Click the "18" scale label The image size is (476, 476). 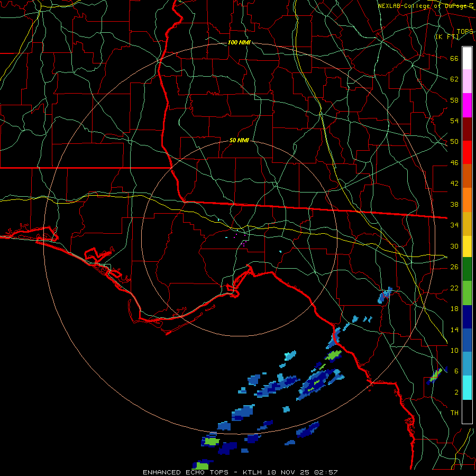[454, 309]
